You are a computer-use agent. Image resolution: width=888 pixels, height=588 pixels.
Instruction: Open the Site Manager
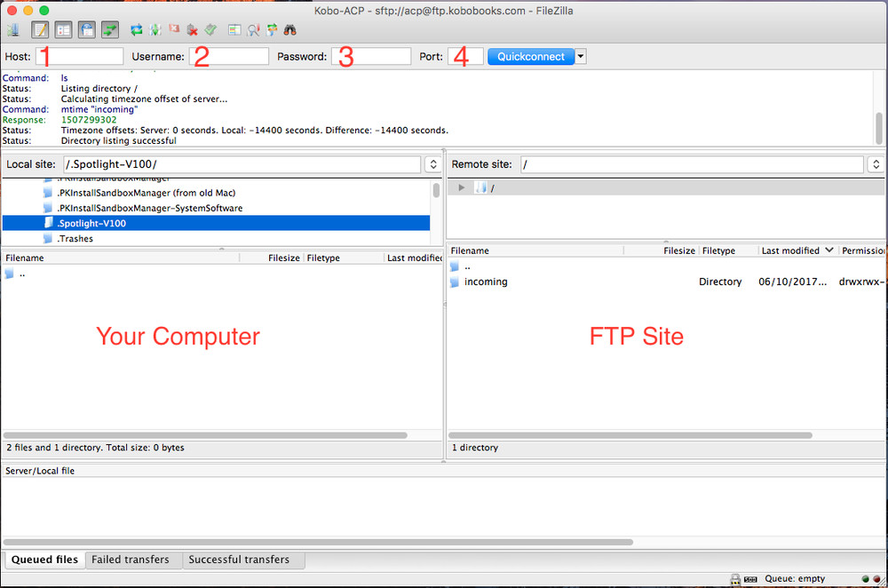13,28
